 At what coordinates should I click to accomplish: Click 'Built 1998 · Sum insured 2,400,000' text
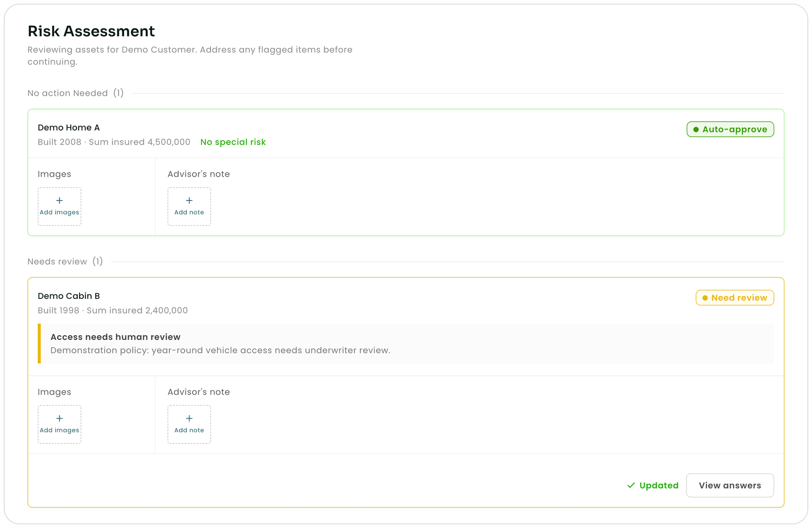coord(113,310)
